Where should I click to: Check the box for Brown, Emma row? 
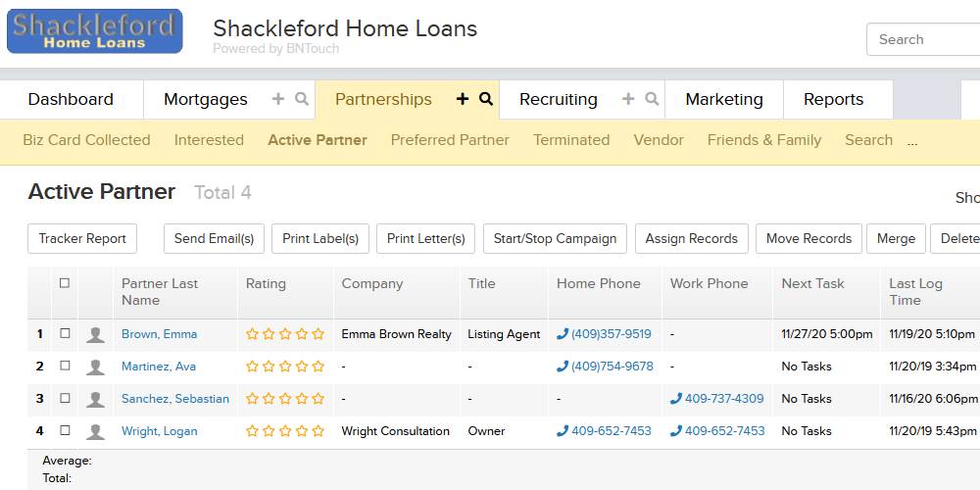[x=65, y=334]
